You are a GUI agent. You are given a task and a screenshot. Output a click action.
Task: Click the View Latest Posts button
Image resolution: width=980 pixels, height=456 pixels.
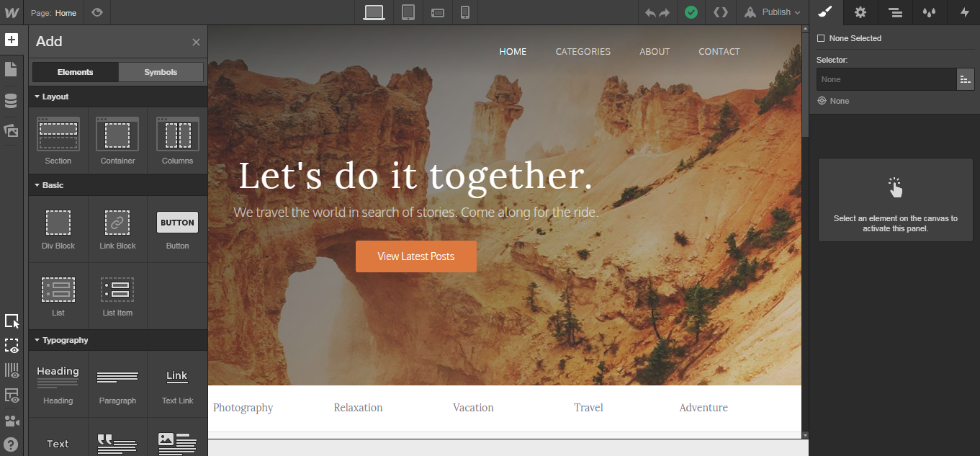click(415, 256)
